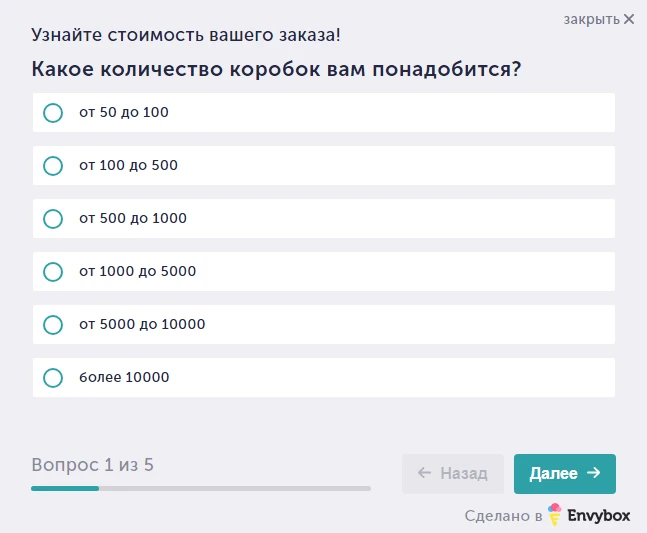Click the X icon next to закрыть
Screen dimensions: 647x533
click(x=629, y=19)
